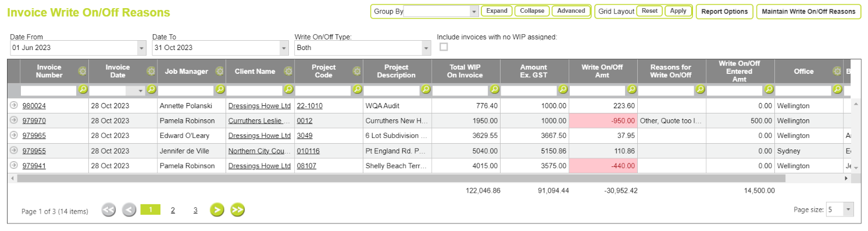The image size is (868, 231).
Task: Tick Include invoices with no WIP assigned
Action: [x=444, y=47]
